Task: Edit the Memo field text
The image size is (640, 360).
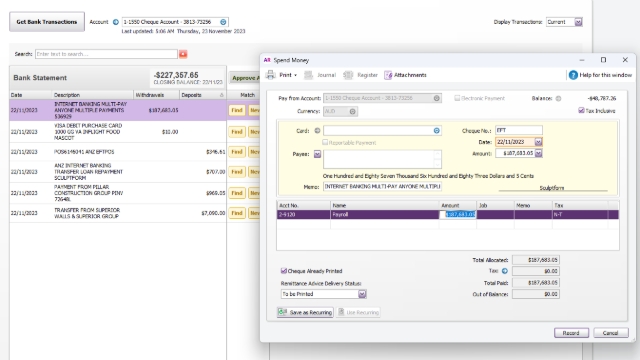Action: 382,187
